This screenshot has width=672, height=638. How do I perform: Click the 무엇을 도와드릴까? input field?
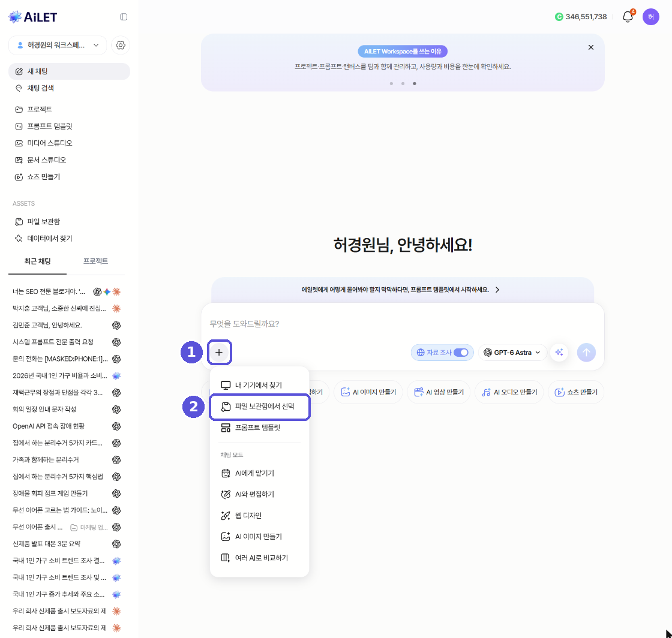402,324
